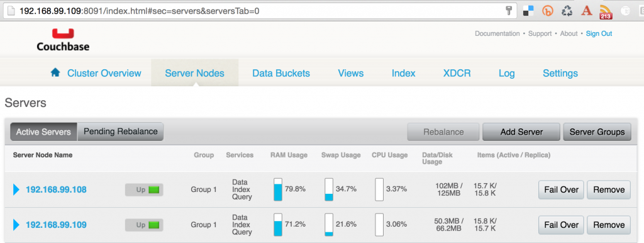Image resolution: width=644 pixels, height=243 pixels.
Task: Click the Swap usage bar showing 21.6%
Action: (329, 225)
